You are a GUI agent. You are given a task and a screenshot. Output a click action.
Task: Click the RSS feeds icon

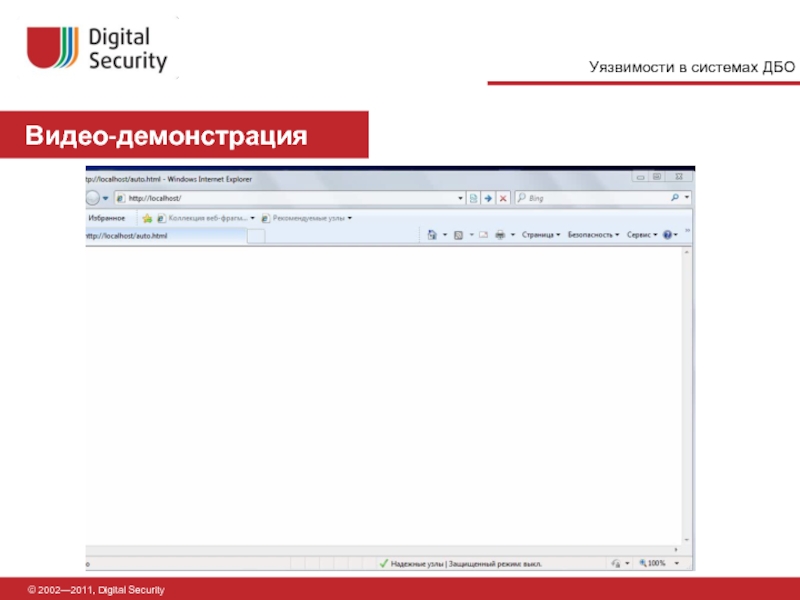(458, 235)
